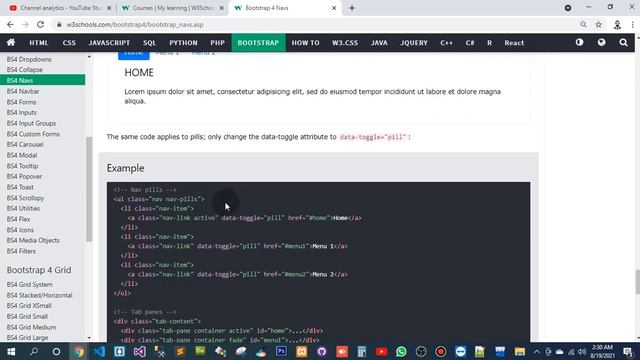Open BS4 Scrollspy in sidebar
The width and height of the screenshot is (640, 360).
coord(25,198)
